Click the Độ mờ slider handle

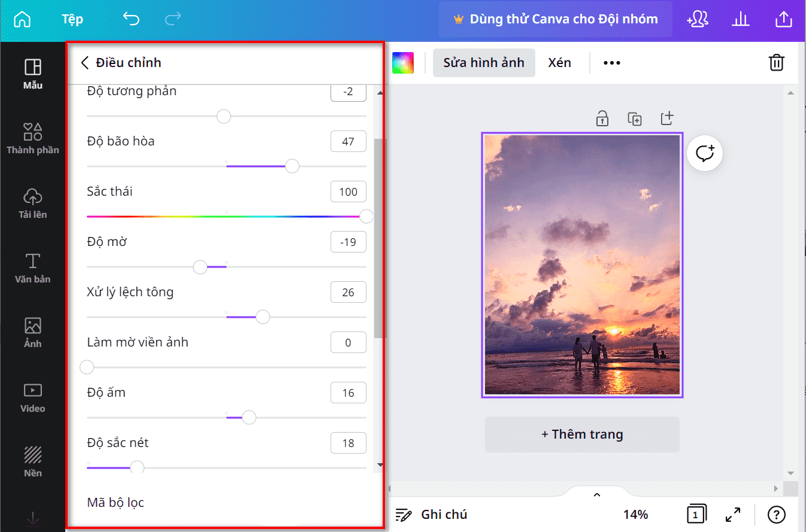201,267
